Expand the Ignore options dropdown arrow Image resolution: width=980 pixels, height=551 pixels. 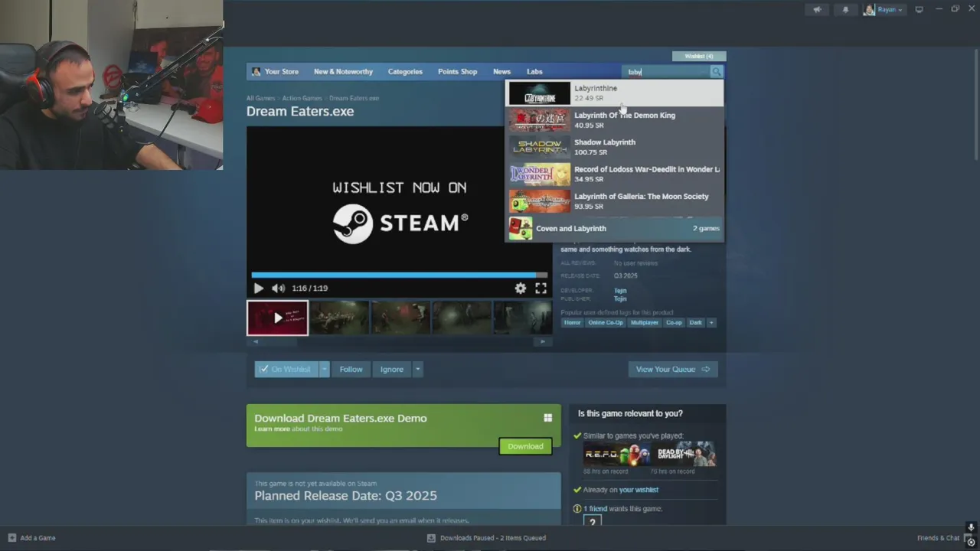tap(417, 369)
